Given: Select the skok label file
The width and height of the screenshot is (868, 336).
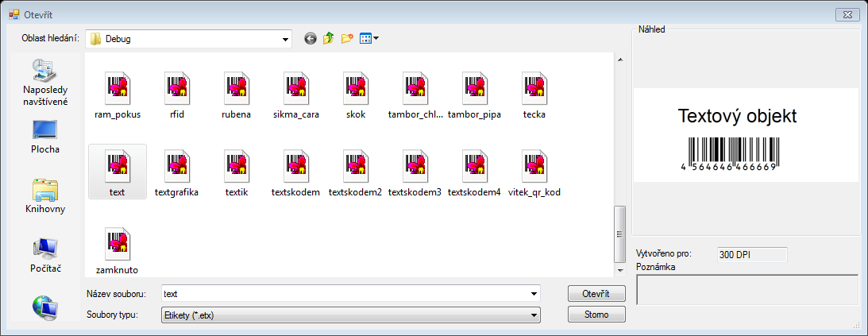Looking at the screenshot, I should [356, 87].
